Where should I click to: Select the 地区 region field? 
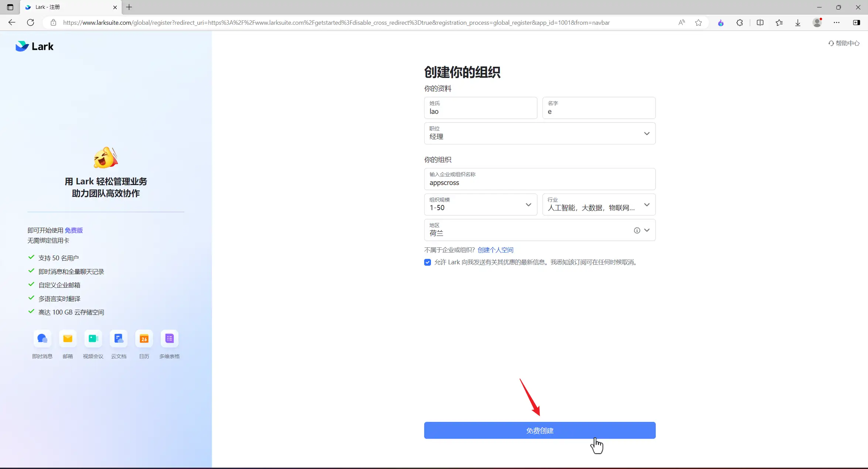coord(540,229)
